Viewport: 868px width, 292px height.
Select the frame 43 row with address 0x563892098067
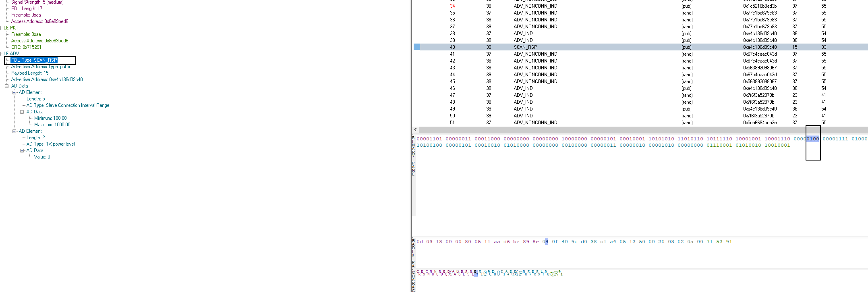click(x=640, y=68)
